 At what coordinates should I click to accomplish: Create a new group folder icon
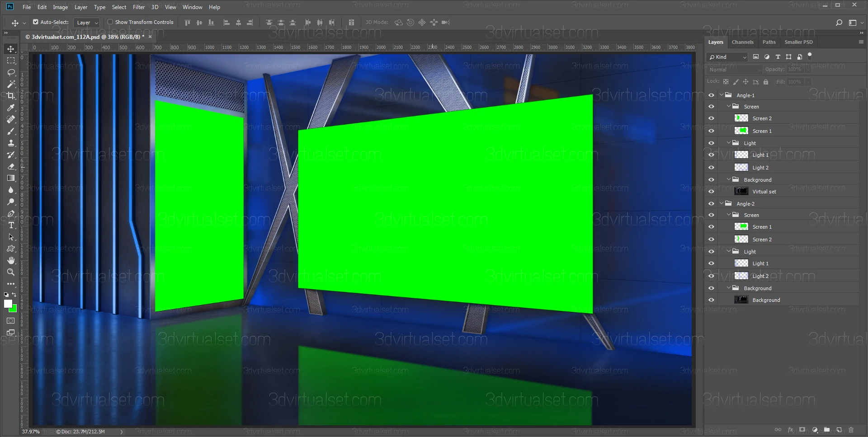point(827,430)
